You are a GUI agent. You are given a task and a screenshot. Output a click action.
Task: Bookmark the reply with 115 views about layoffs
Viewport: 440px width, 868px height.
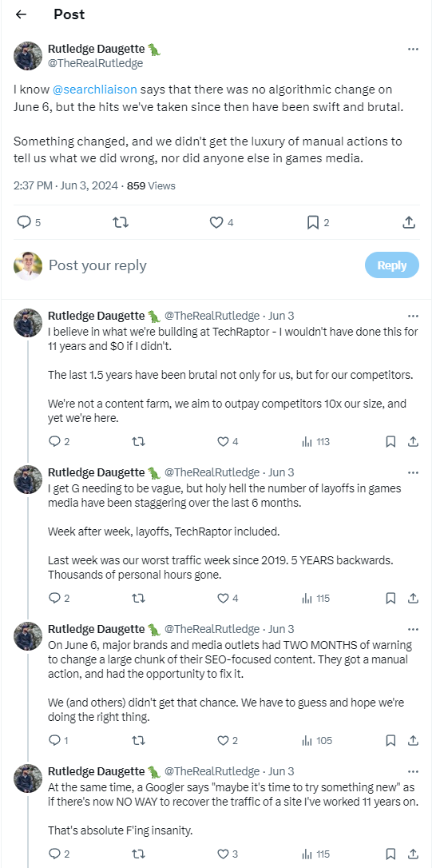coord(390,599)
